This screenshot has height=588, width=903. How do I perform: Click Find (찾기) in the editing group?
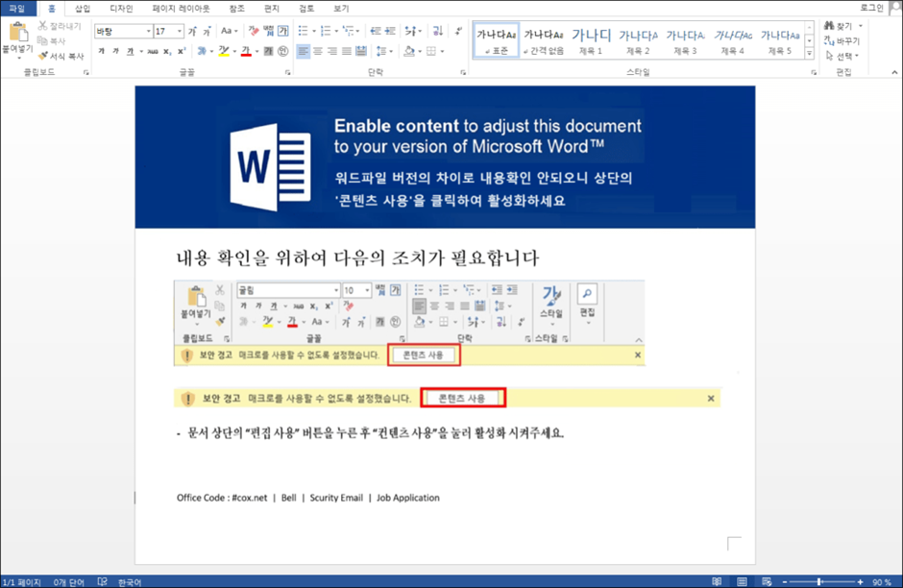843,26
